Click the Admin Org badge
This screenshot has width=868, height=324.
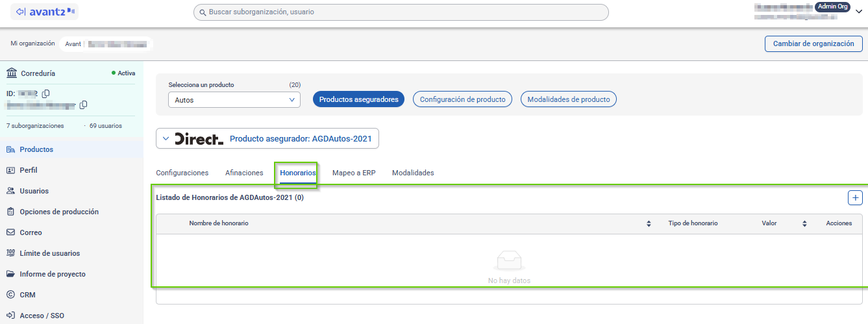832,6
